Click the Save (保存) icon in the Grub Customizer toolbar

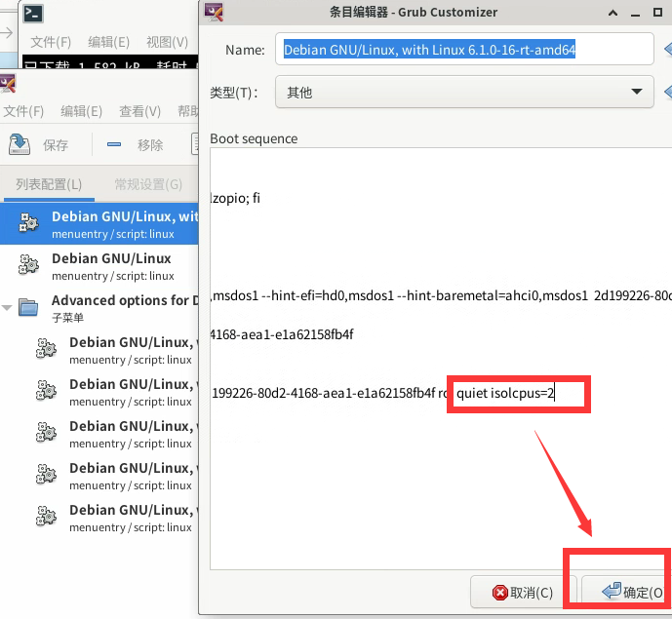tap(20, 144)
